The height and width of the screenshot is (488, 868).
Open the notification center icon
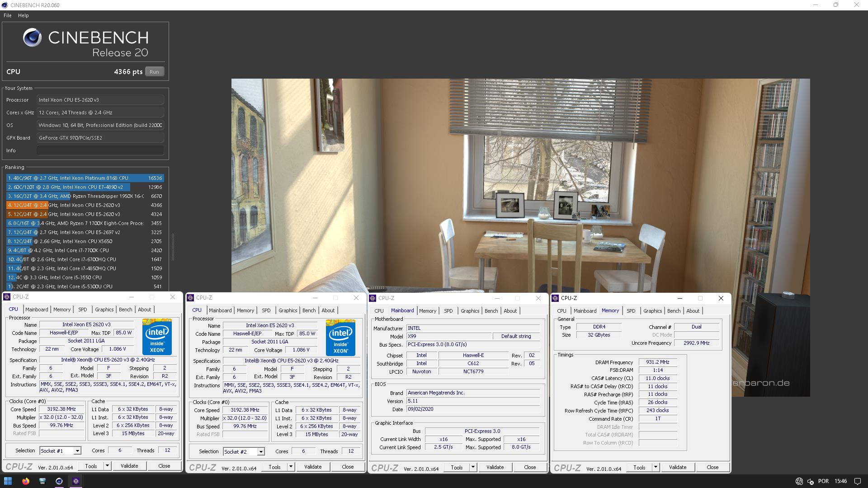click(x=857, y=481)
